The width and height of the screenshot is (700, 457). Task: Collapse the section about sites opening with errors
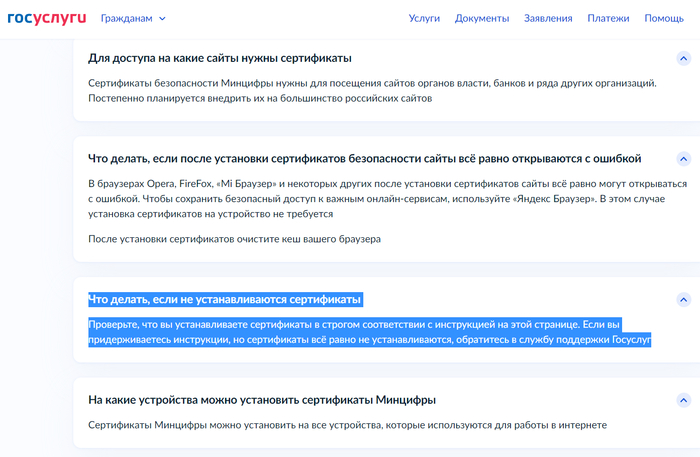(x=683, y=159)
